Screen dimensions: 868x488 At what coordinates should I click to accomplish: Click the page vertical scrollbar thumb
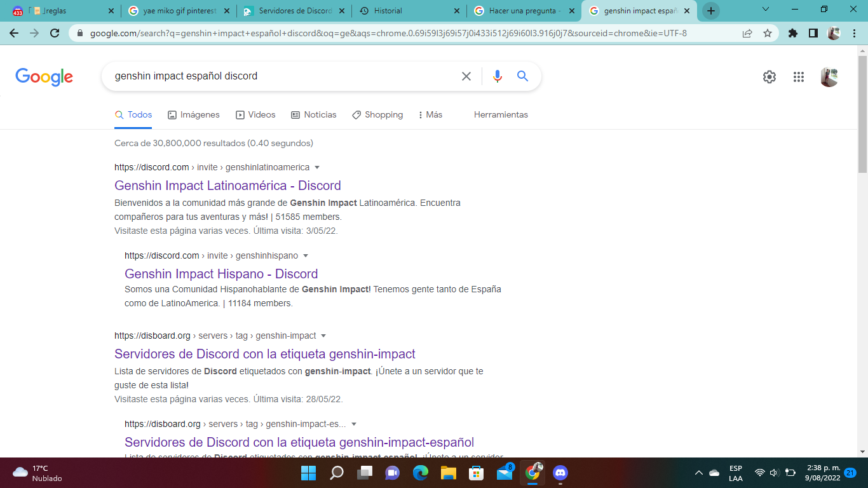(x=862, y=114)
